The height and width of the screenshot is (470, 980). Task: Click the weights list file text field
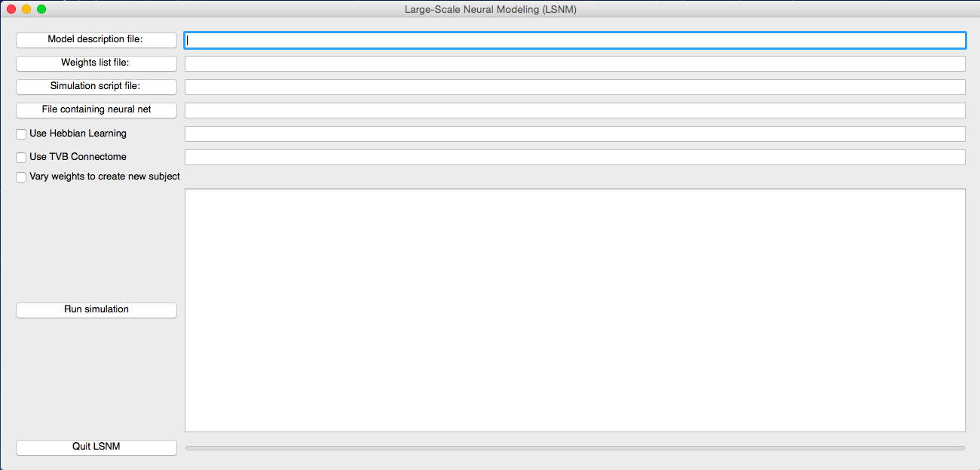coord(574,63)
